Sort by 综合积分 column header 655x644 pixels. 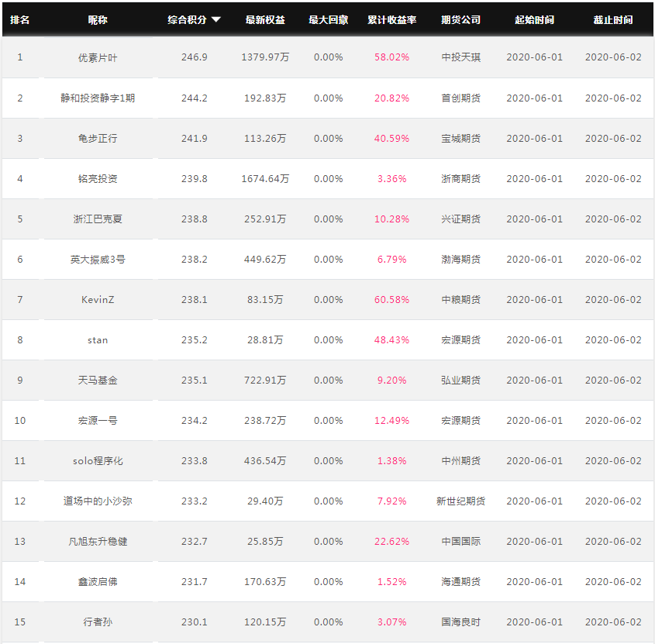click(187, 19)
